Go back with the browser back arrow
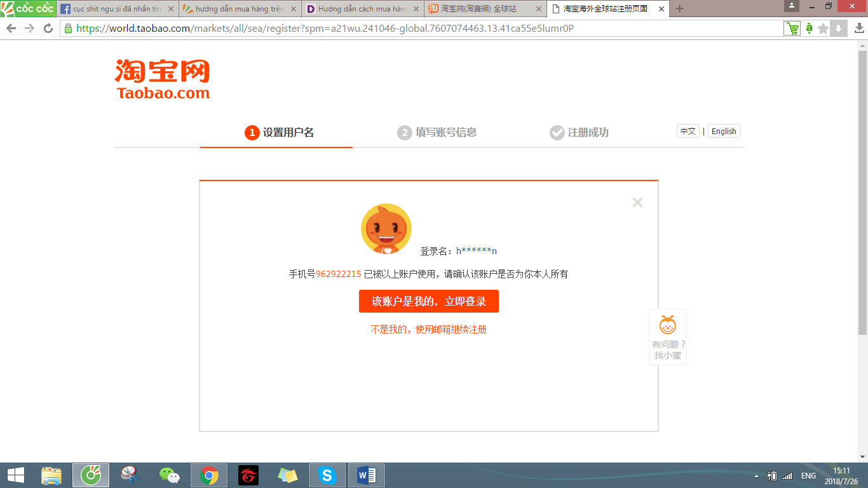Viewport: 868px width, 488px height. click(x=11, y=29)
